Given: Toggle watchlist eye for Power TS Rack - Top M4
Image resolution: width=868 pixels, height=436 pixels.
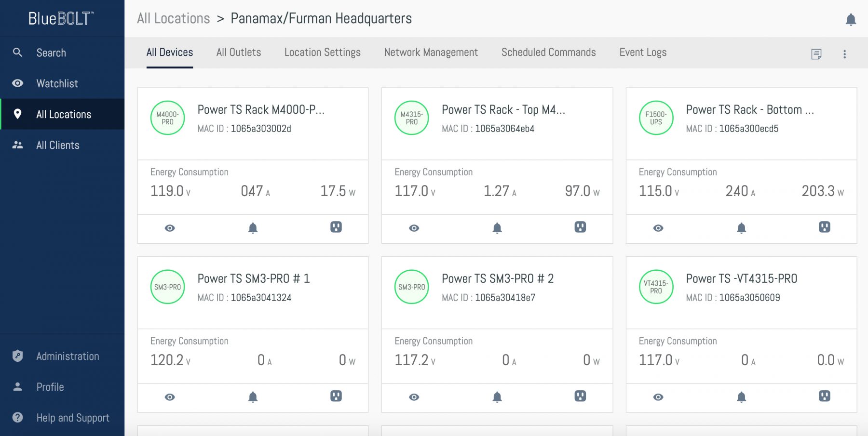Looking at the screenshot, I should (x=414, y=228).
